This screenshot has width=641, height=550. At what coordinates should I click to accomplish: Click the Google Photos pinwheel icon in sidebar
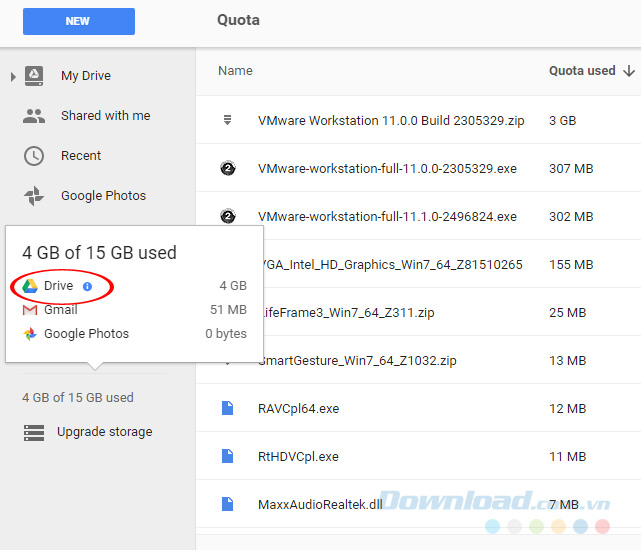coord(34,195)
